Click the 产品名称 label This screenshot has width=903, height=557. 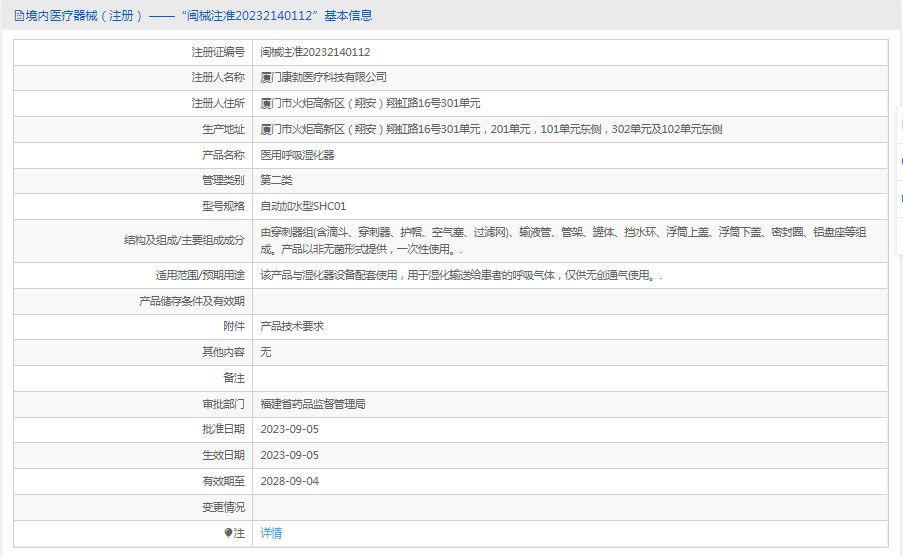(x=223, y=156)
